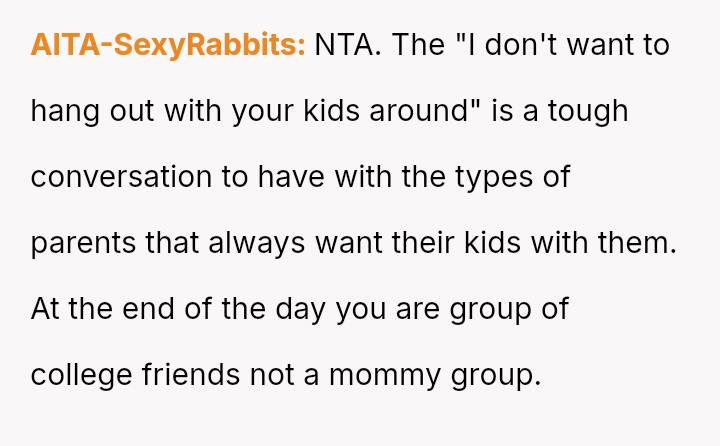Click the word "NTA" in the comment
Viewport: 720px width, 446px height.
344,45
